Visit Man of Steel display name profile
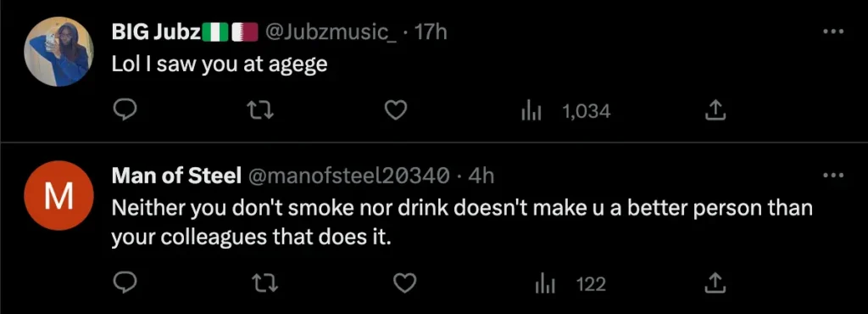Image resolution: width=868 pixels, height=314 pixels. (176, 177)
